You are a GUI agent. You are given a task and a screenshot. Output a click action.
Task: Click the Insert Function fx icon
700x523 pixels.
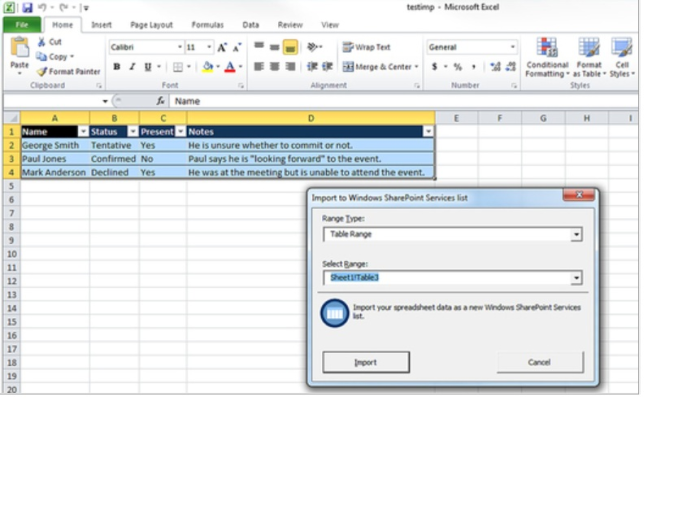tap(160, 101)
